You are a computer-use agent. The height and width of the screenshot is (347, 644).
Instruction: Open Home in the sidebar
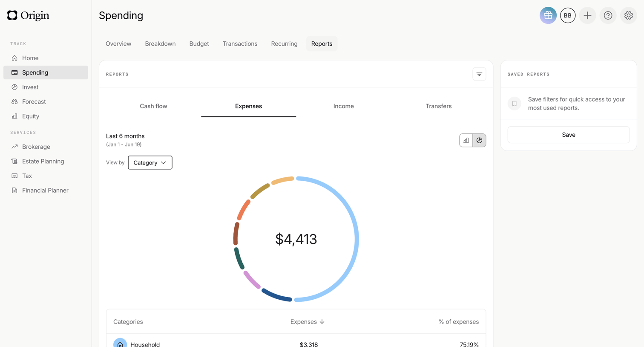[46, 58]
